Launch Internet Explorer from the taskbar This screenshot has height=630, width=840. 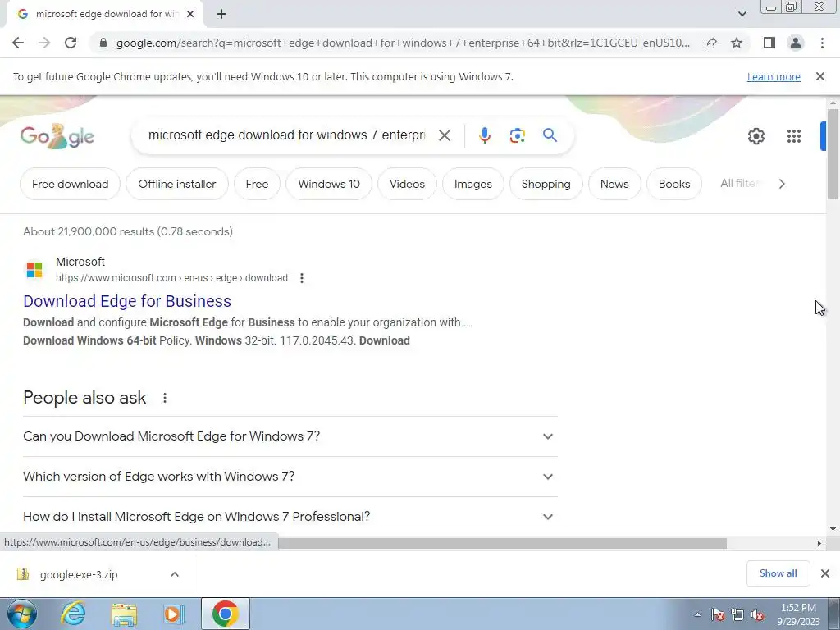pos(73,614)
